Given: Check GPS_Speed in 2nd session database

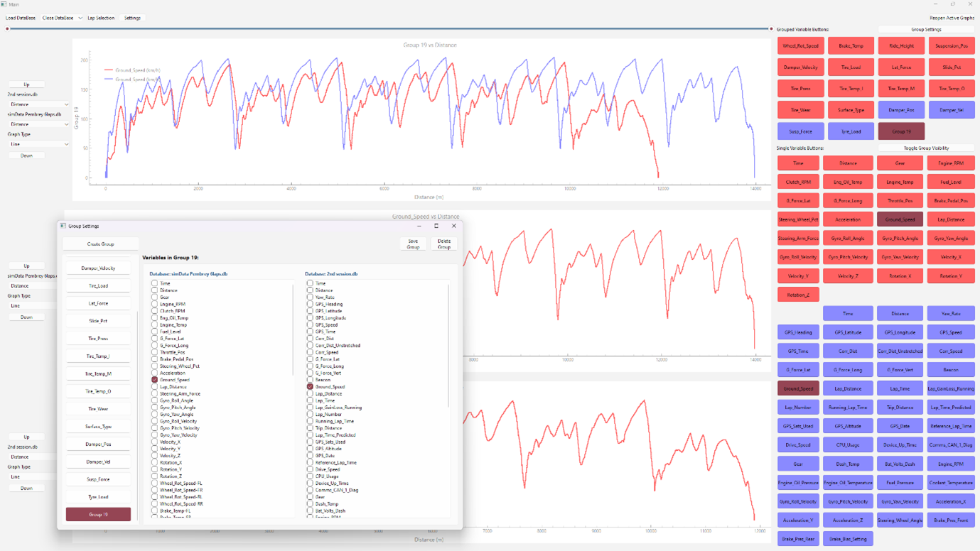Looking at the screenshot, I should (310, 324).
